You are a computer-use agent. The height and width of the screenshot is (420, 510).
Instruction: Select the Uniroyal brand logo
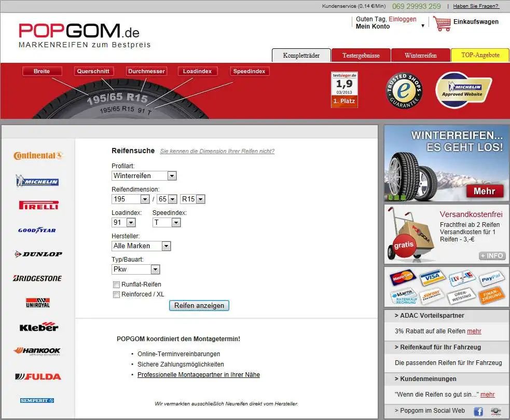point(38,303)
